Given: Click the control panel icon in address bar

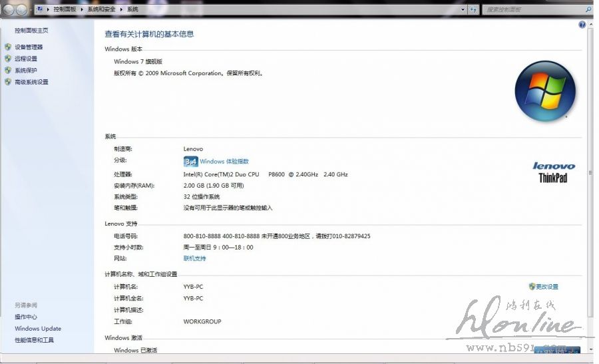Looking at the screenshot, I should 40,9.
